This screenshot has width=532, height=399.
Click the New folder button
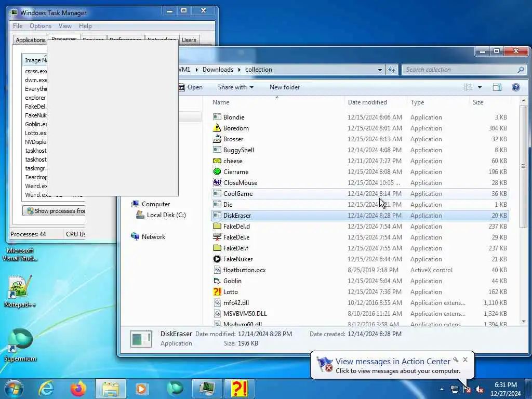(x=285, y=87)
